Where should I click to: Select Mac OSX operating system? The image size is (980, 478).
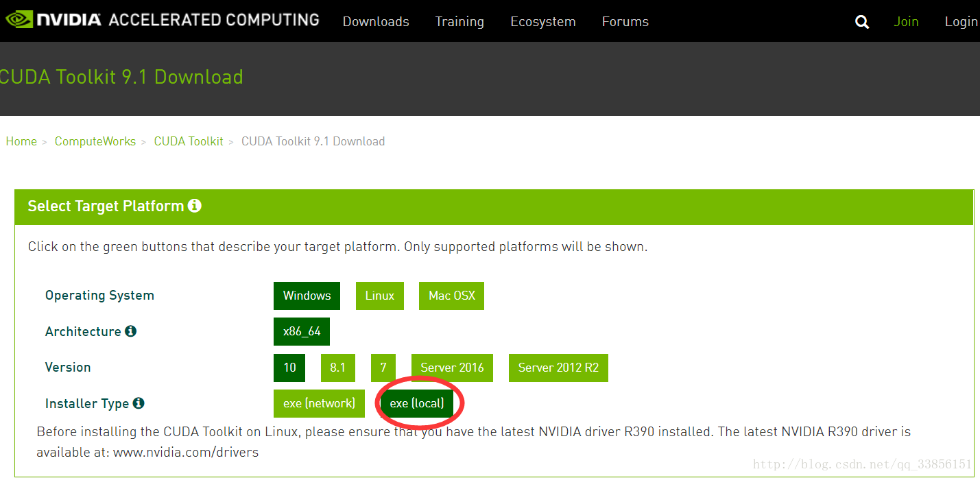pyautogui.click(x=452, y=296)
